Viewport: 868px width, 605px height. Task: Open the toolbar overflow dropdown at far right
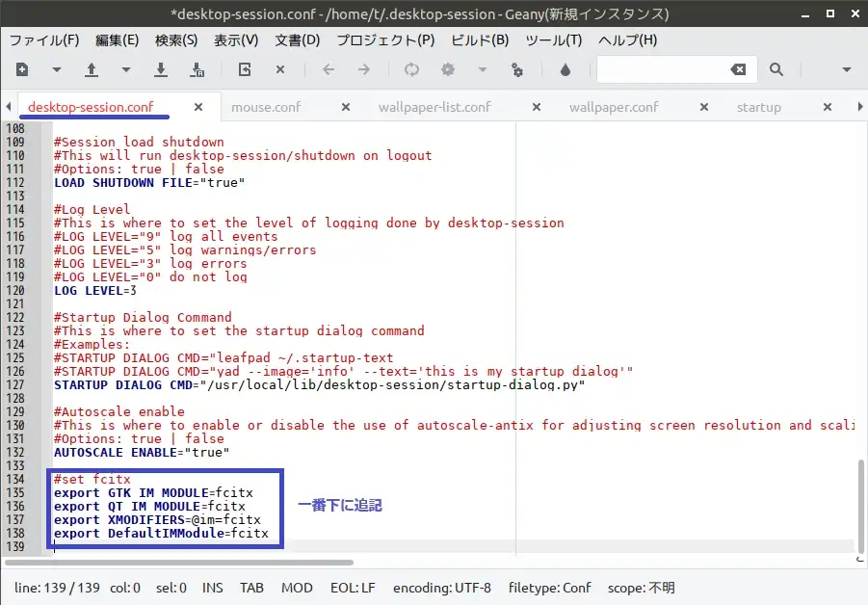(847, 69)
